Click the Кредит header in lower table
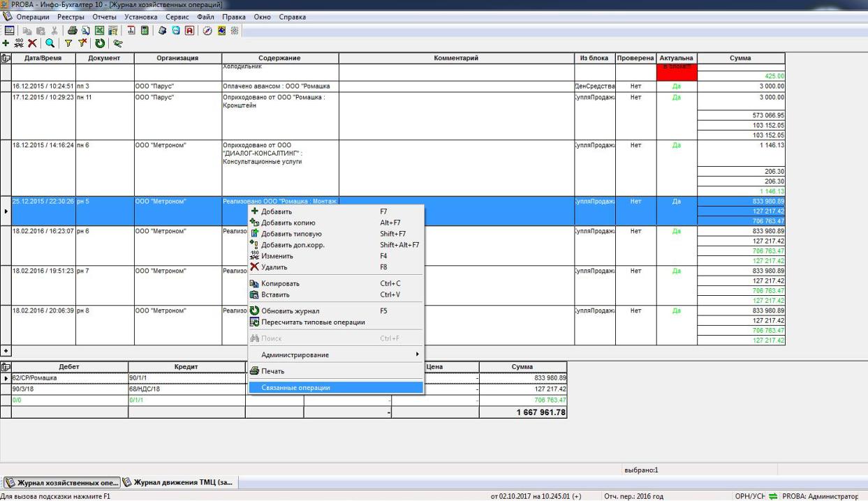868x501 pixels. (x=186, y=366)
